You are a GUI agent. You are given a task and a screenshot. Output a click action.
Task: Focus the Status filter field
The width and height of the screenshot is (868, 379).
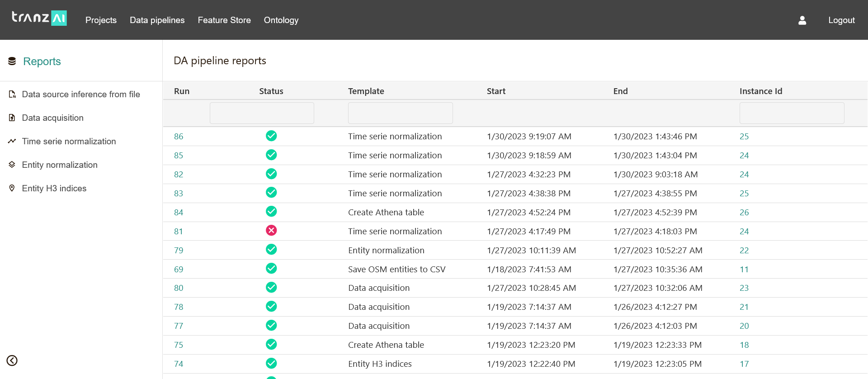(262, 113)
